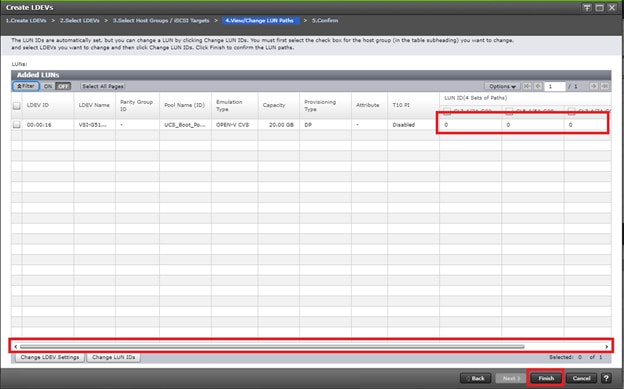Select the OPEN-V CVS emulation cell

232,125
